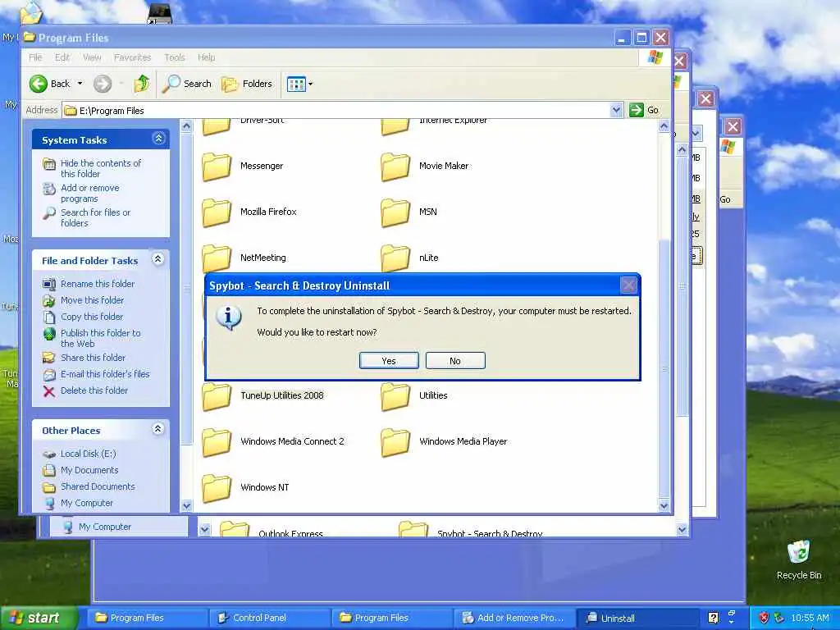Click Copy this folder
Screen dimensions: 840x630
[92, 317]
